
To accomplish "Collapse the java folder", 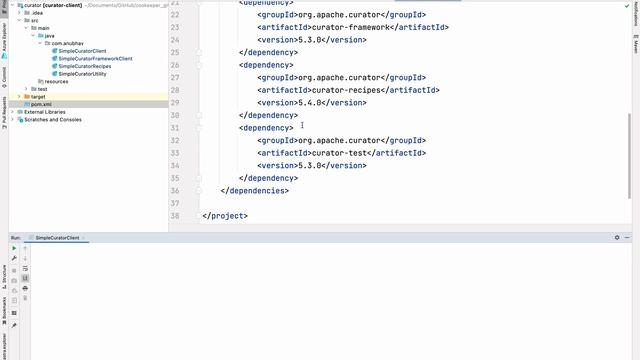I will [33, 36].
